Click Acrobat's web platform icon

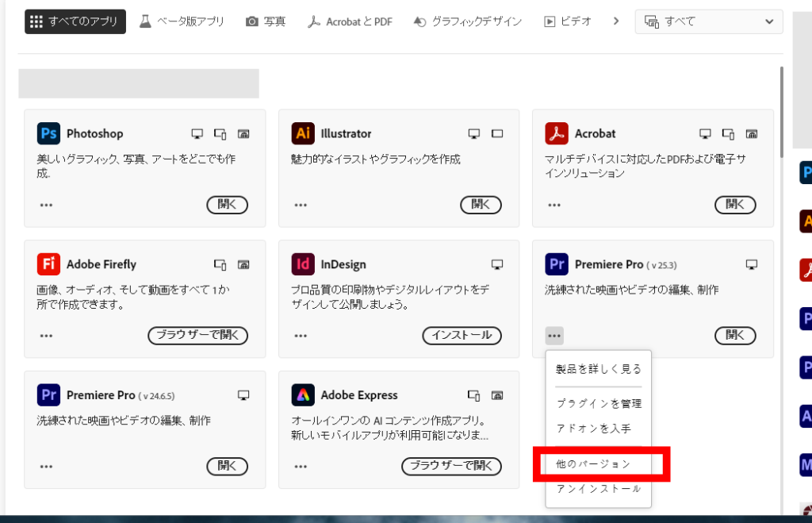point(752,134)
